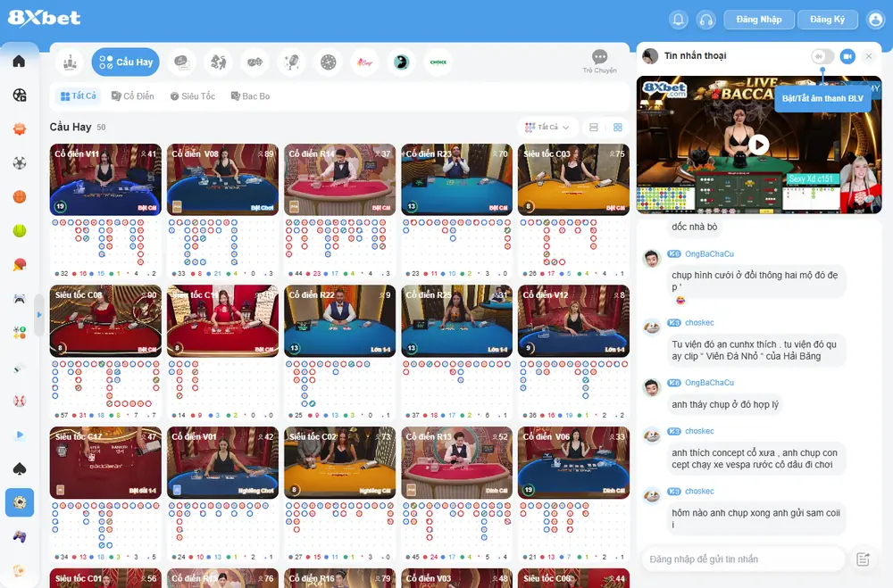Click the Đăng Ký register button
893x588 pixels.
click(x=828, y=20)
